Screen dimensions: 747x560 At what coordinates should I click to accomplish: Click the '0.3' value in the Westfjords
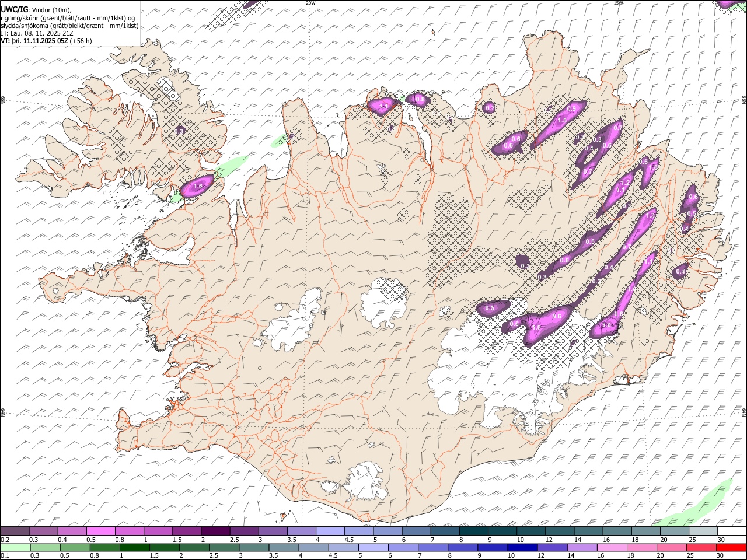[180, 131]
